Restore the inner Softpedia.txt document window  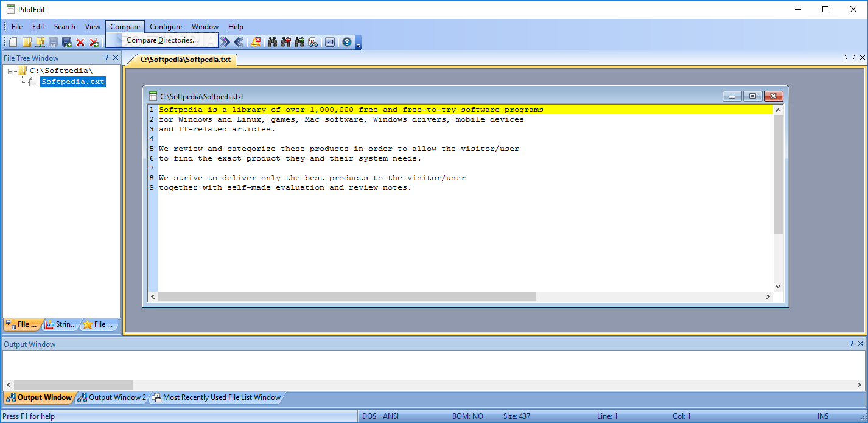click(752, 96)
